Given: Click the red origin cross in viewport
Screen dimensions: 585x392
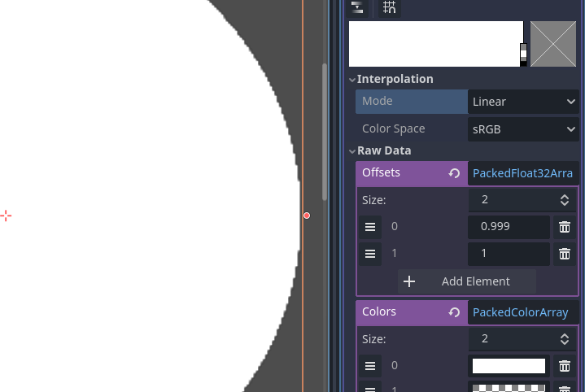Looking at the screenshot, I should pyautogui.click(x=6, y=216).
